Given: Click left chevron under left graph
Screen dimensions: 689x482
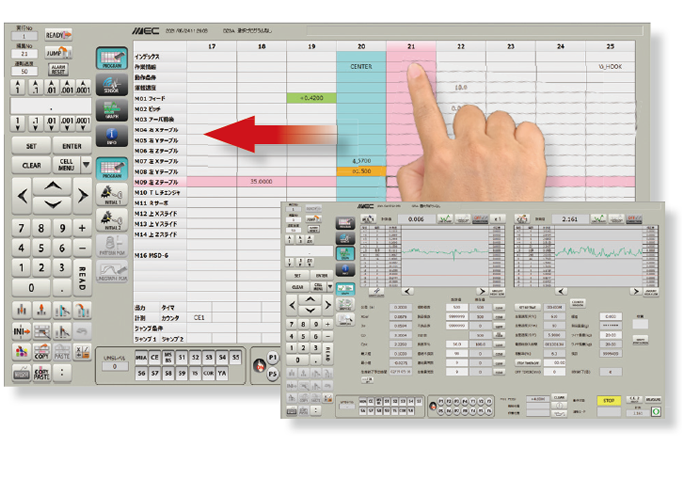Looking at the screenshot, I should tap(407, 291).
